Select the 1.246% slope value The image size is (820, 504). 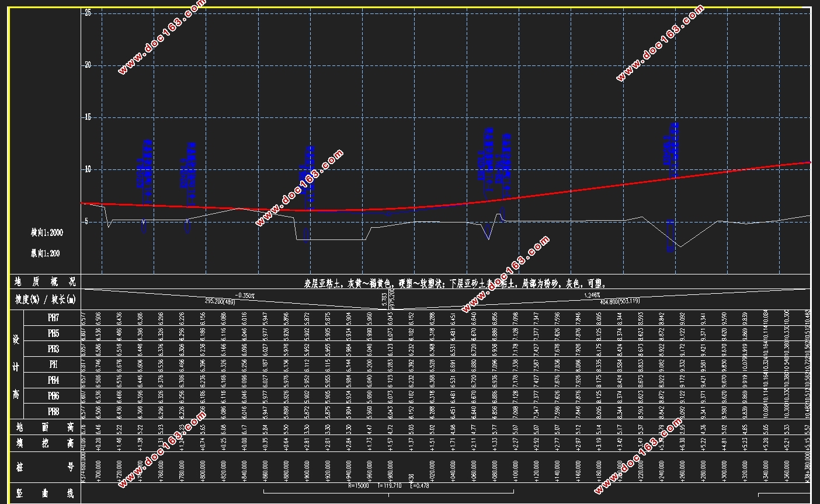click(x=592, y=296)
